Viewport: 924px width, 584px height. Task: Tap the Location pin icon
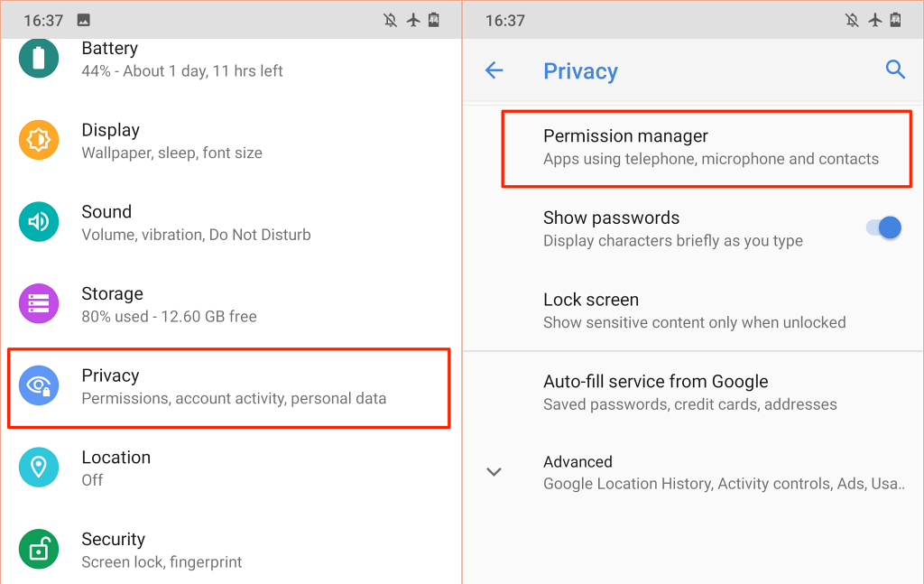coord(39,468)
